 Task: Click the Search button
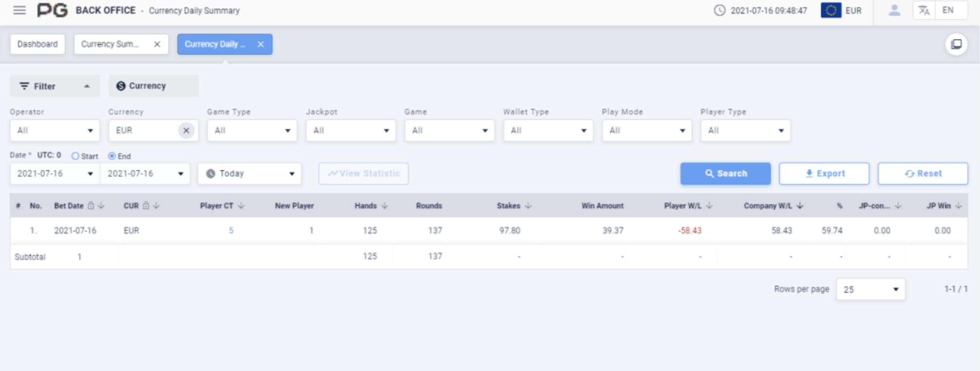[x=725, y=174]
